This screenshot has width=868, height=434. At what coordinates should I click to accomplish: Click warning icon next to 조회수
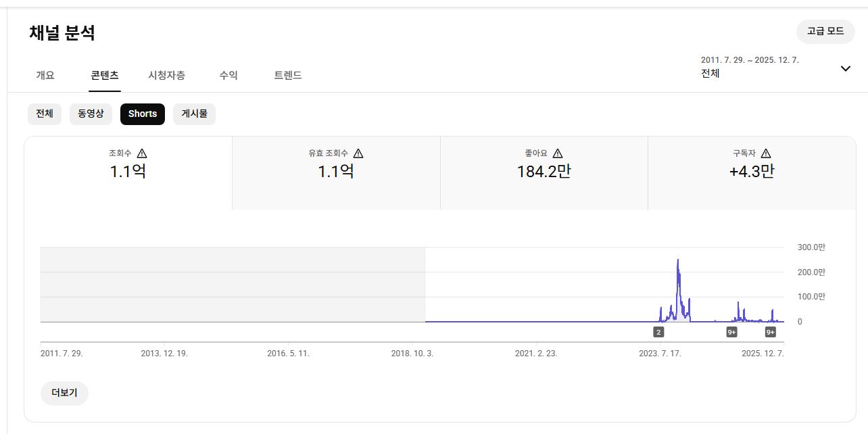[142, 153]
